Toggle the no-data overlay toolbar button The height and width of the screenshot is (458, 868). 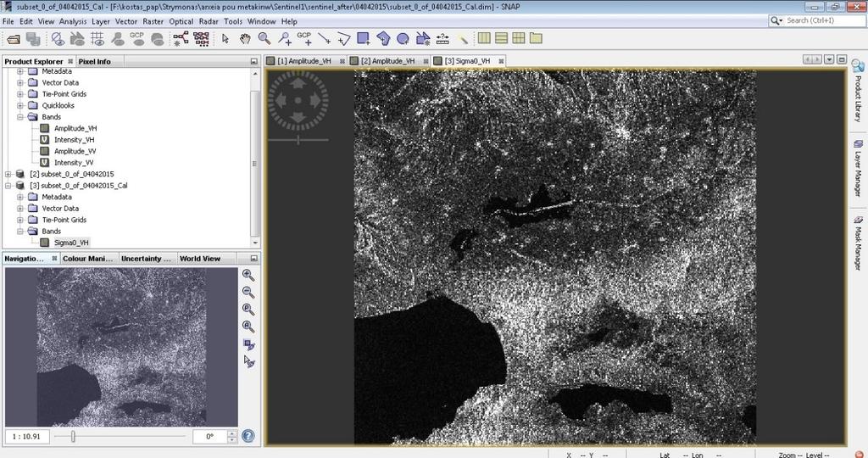tap(58, 39)
